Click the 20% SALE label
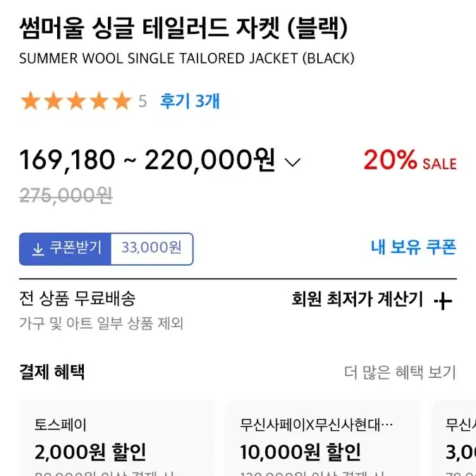 [x=410, y=159]
